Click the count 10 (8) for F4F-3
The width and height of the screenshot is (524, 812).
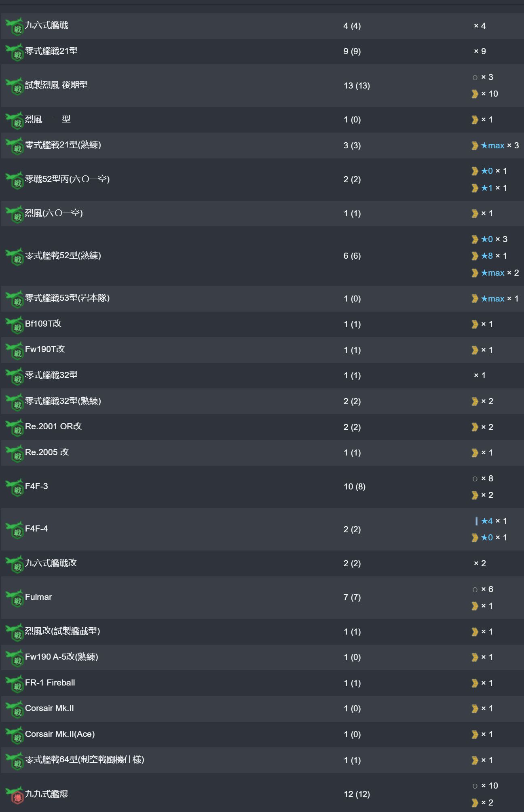[355, 487]
